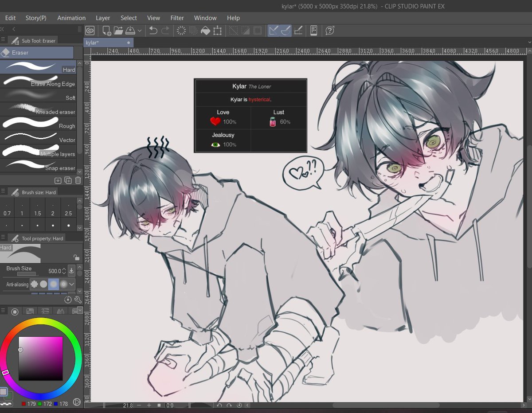Adjust Brush Size with stepper arrows
The height and width of the screenshot is (413, 532).
(64, 271)
